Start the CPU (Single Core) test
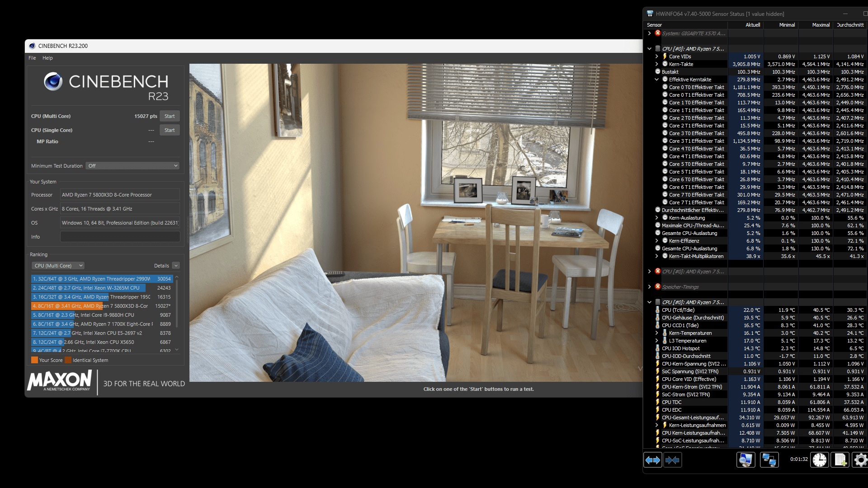 click(170, 130)
